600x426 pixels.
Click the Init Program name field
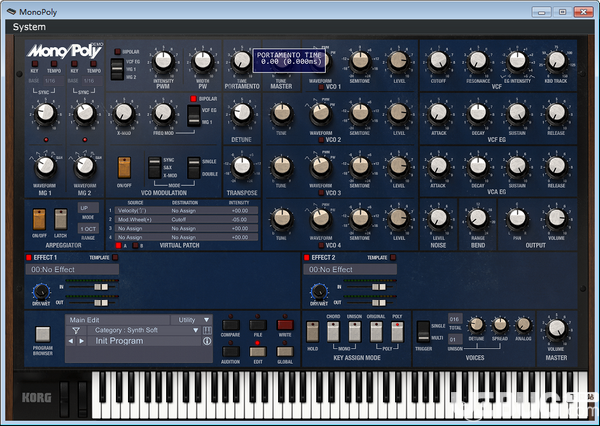click(x=144, y=341)
